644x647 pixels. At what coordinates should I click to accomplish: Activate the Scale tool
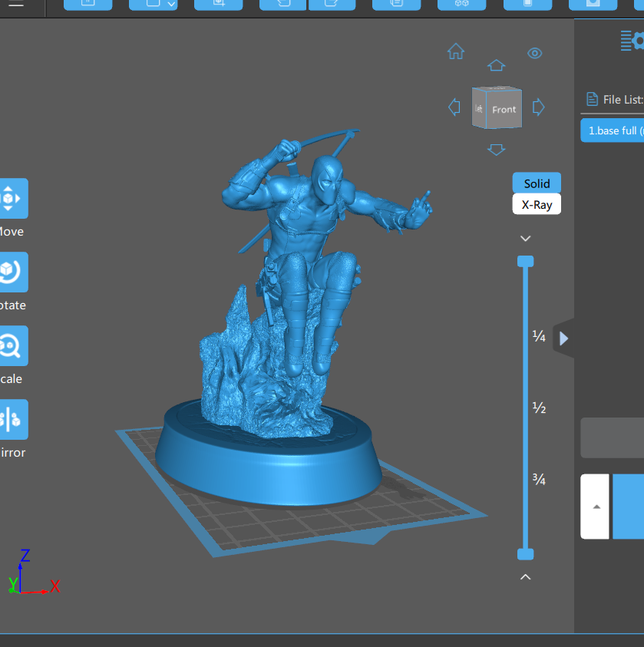coord(12,346)
